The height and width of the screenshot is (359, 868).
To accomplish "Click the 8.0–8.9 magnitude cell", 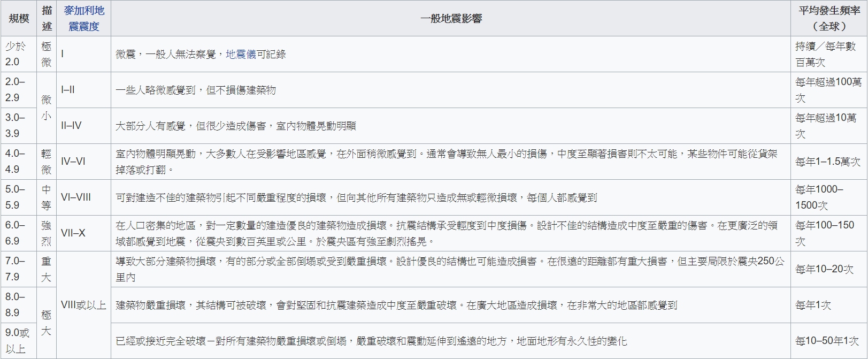I will [19, 305].
